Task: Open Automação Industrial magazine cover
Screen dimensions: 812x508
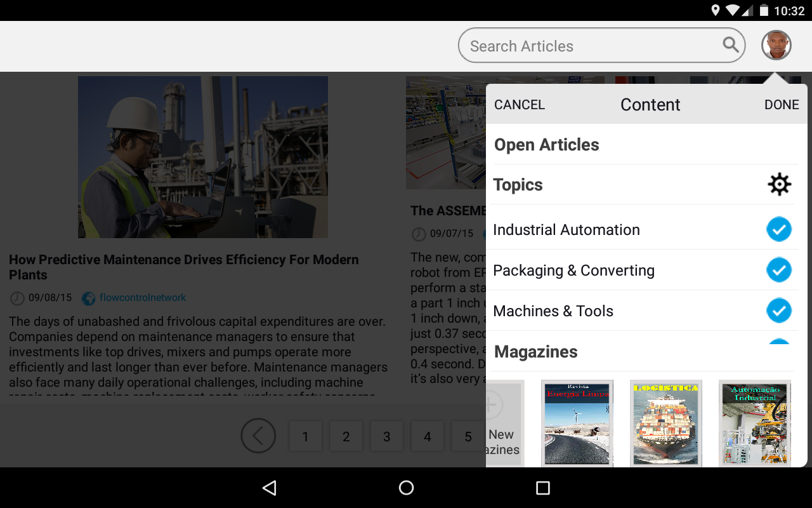Action: click(x=755, y=423)
